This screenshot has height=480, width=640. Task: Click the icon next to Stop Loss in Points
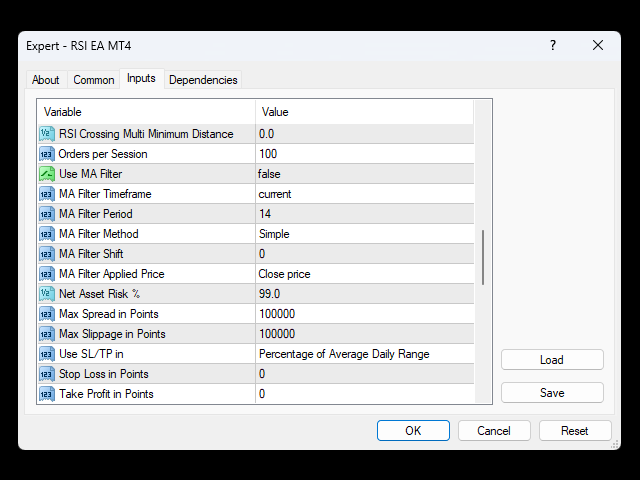pos(47,374)
